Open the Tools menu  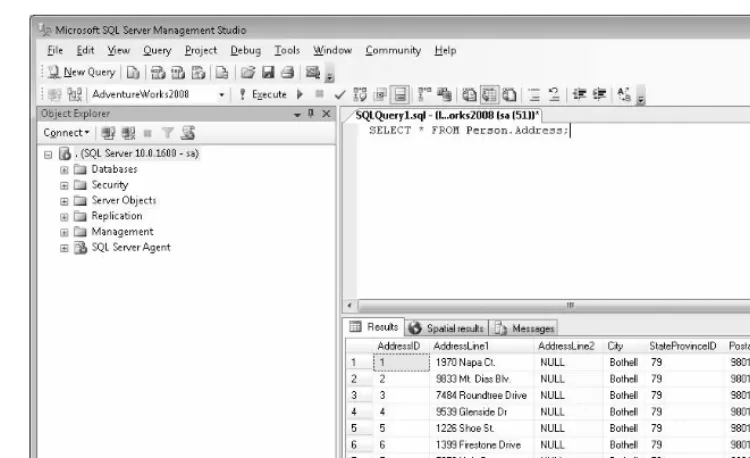(x=287, y=50)
